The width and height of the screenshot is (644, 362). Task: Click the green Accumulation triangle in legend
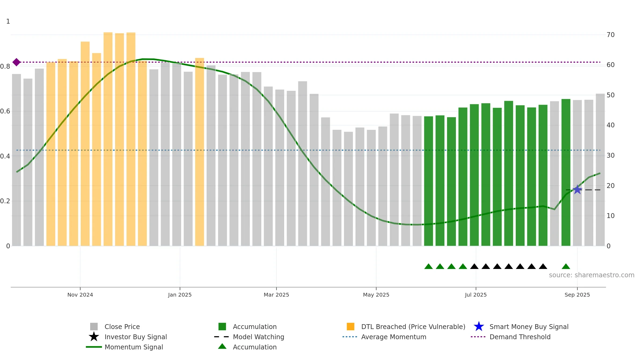tap(222, 346)
